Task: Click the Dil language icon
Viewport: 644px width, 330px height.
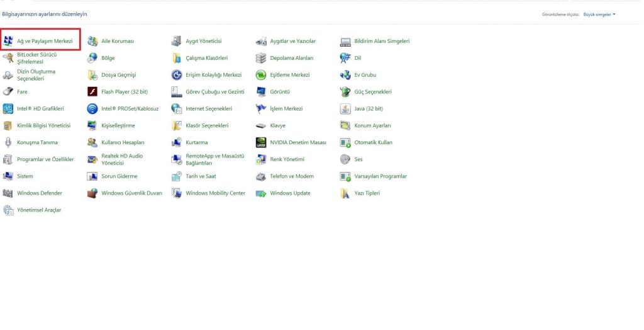Action: (x=345, y=58)
